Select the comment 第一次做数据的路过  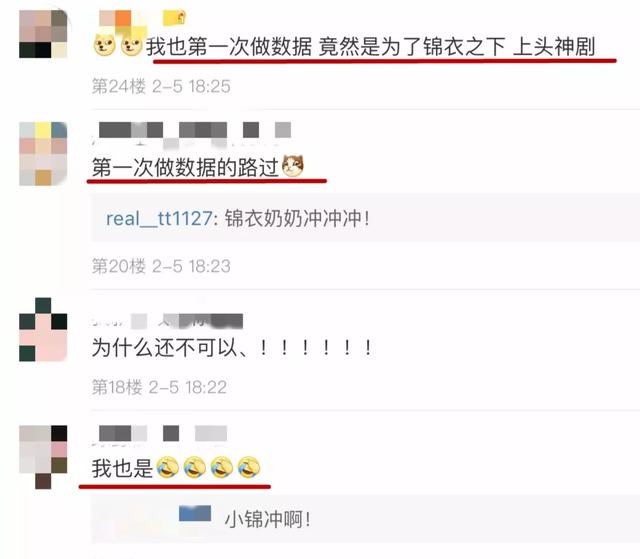[185, 167]
